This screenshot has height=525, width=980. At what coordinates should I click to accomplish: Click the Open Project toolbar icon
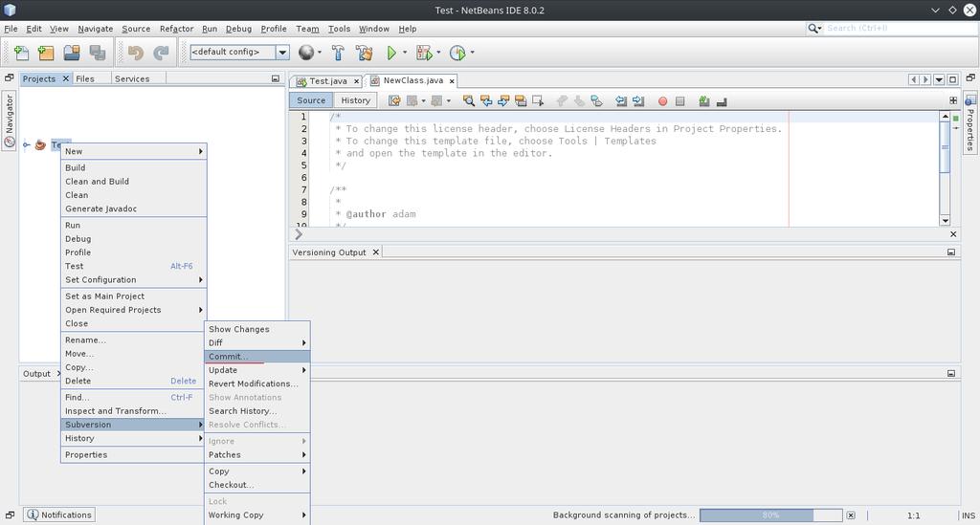click(71, 53)
